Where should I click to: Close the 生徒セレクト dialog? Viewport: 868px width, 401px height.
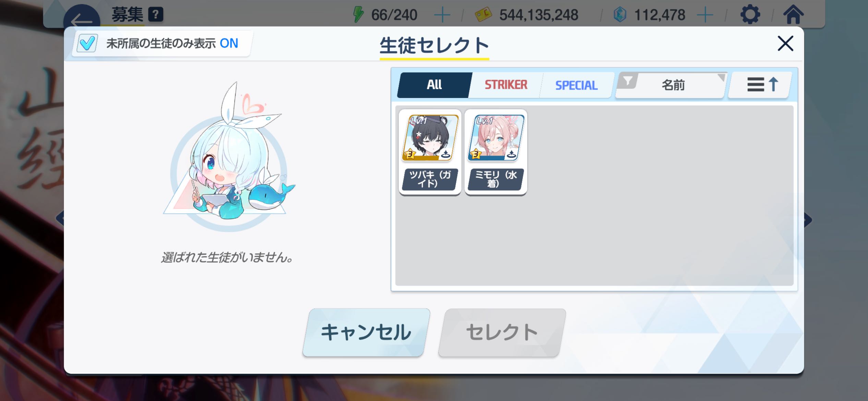785,44
